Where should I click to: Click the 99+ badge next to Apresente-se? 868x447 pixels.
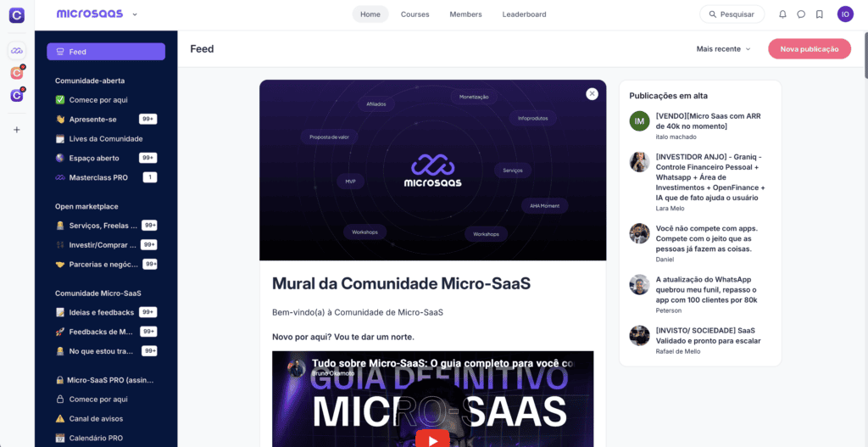coord(147,119)
